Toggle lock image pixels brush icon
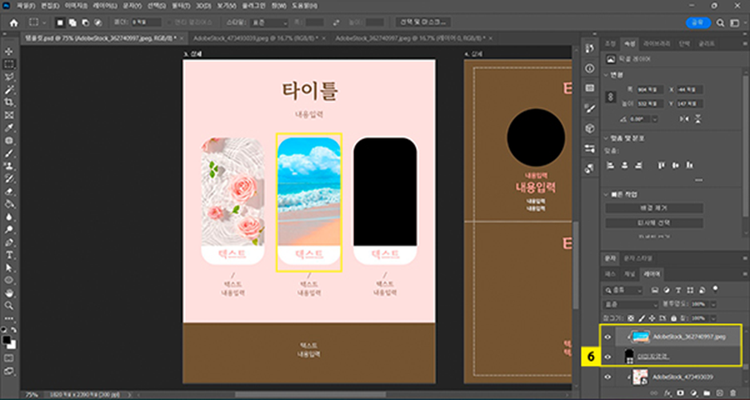 [641, 318]
